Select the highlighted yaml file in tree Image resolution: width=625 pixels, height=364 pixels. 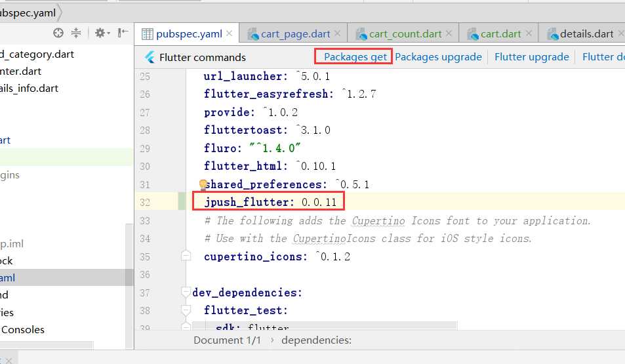tap(8, 278)
